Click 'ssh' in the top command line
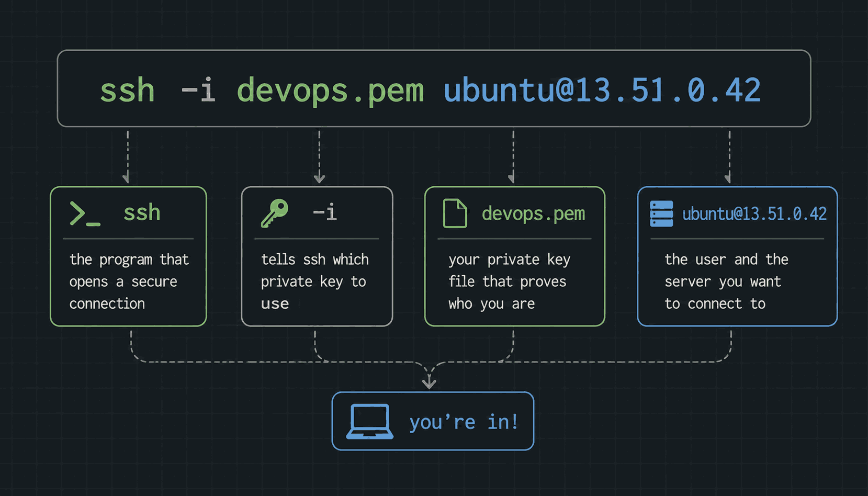Screen dimensions: 868x496 127,91
